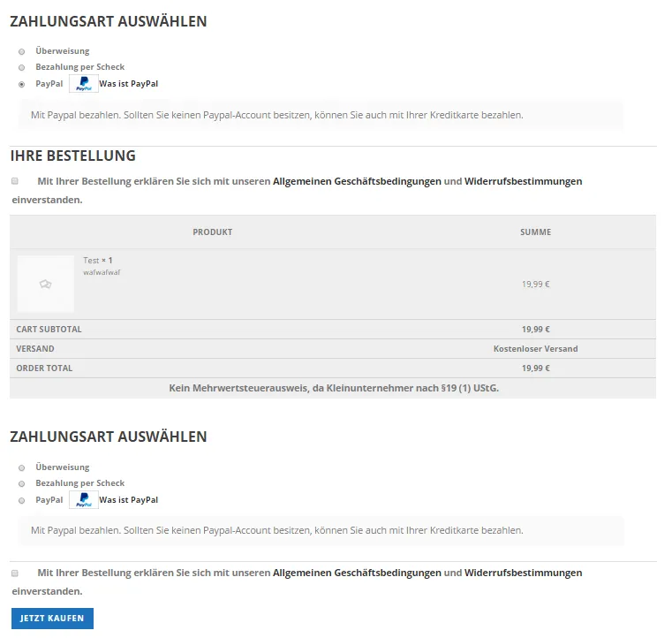Viewport: 672px width, 638px height.
Task: Open 'Was ist PayPal' link in top section
Action: 129,84
